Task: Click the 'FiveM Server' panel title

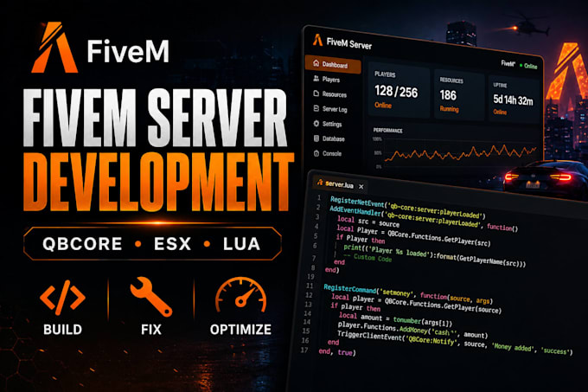Action: coord(348,43)
